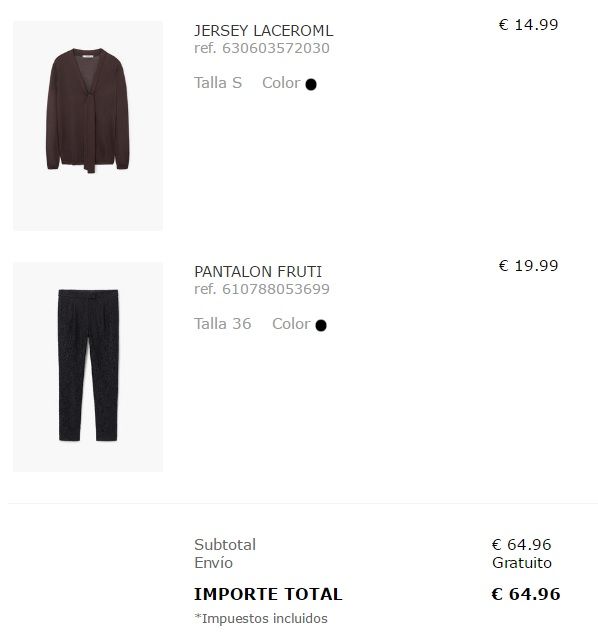Select the jersey black color swatch

[x=311, y=84]
